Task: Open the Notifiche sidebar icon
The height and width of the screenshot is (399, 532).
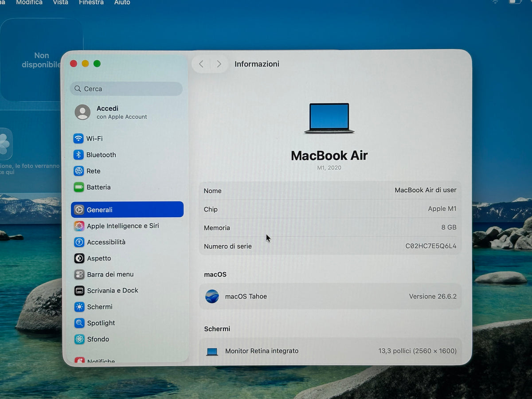Action: [79, 361]
